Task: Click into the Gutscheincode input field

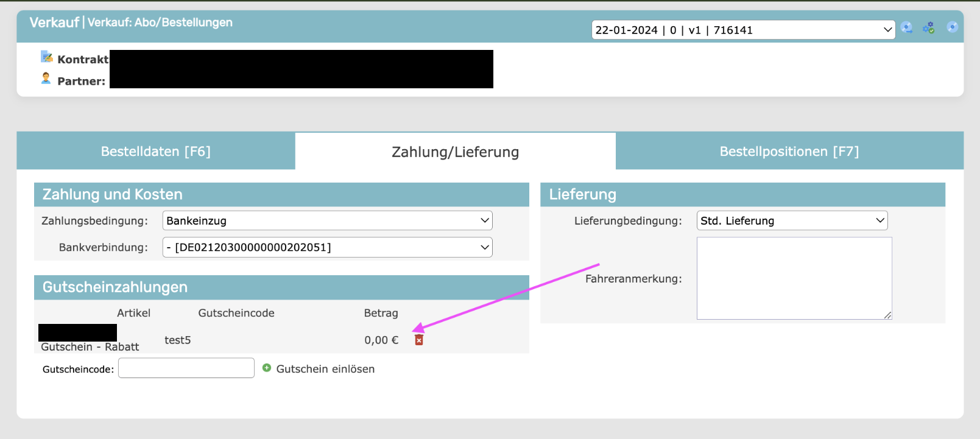Action: pos(186,368)
